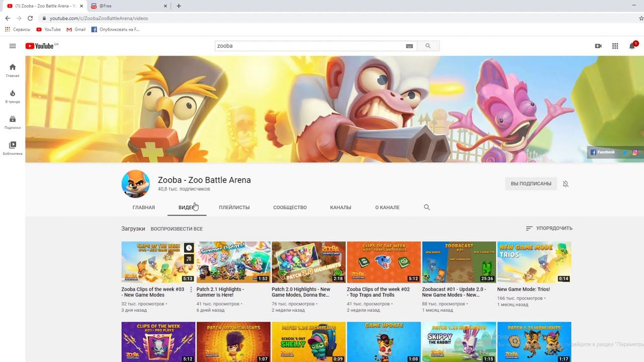Open Patch 2.0 Highlights video title

[301, 292]
